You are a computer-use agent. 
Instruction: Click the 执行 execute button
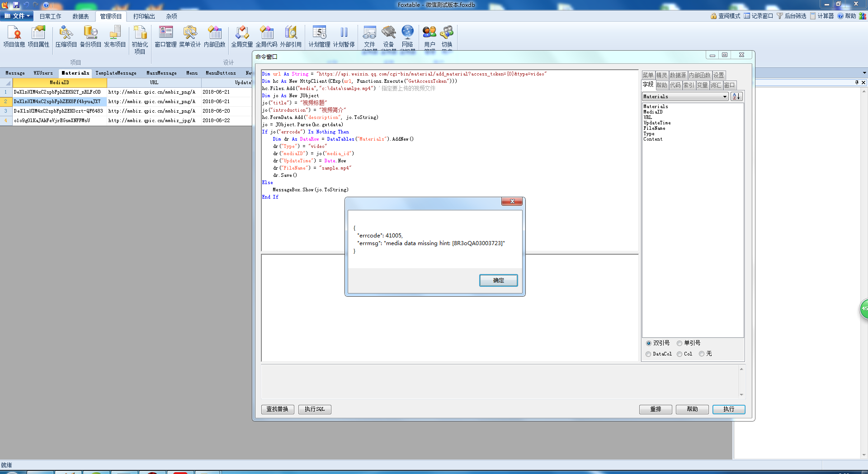click(x=728, y=409)
